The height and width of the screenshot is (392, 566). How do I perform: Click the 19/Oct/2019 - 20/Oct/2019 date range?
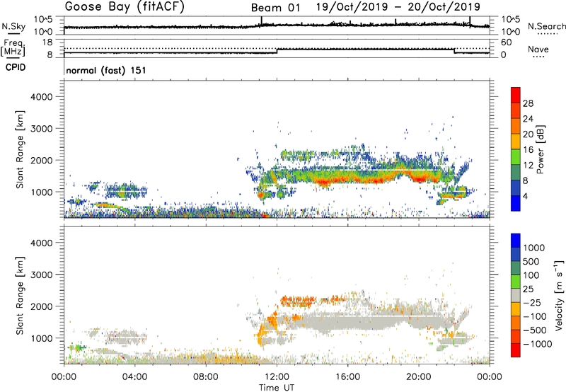398,7
